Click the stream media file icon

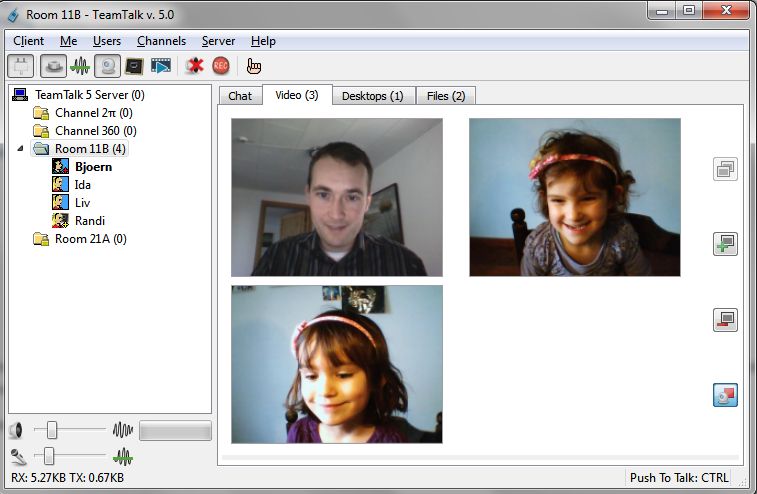click(161, 66)
